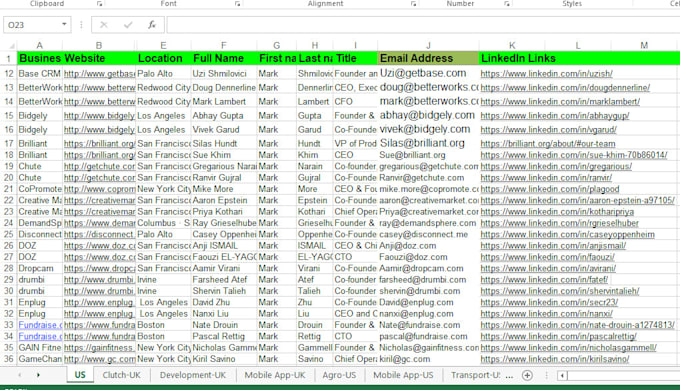
Task: Open the getbase website link for Base CRM
Action: click(99, 74)
